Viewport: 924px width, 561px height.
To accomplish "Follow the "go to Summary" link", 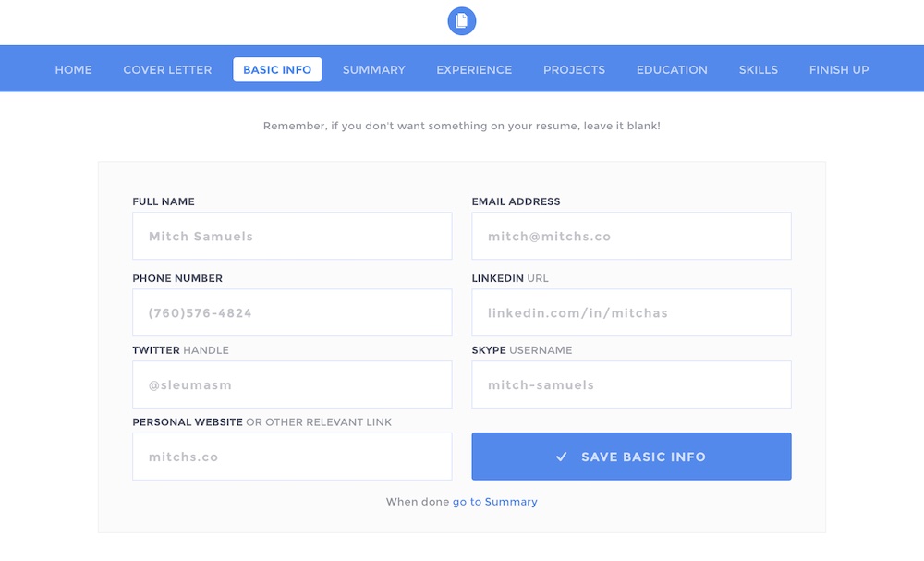I will pos(494,502).
